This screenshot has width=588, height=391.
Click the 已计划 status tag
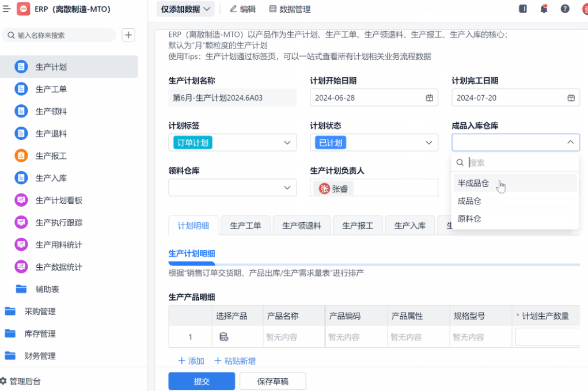tap(331, 142)
